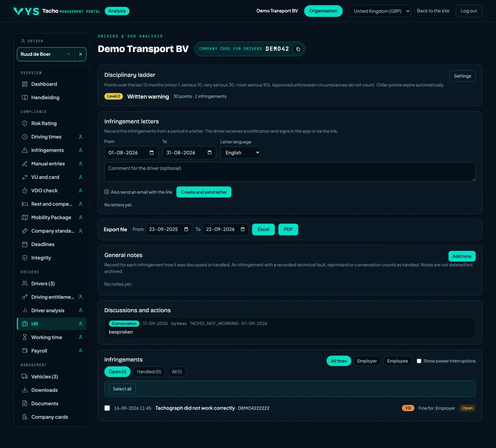Open the United Kingdom (GBP) region dropdown
The width and height of the screenshot is (496, 448).
tap(380, 11)
